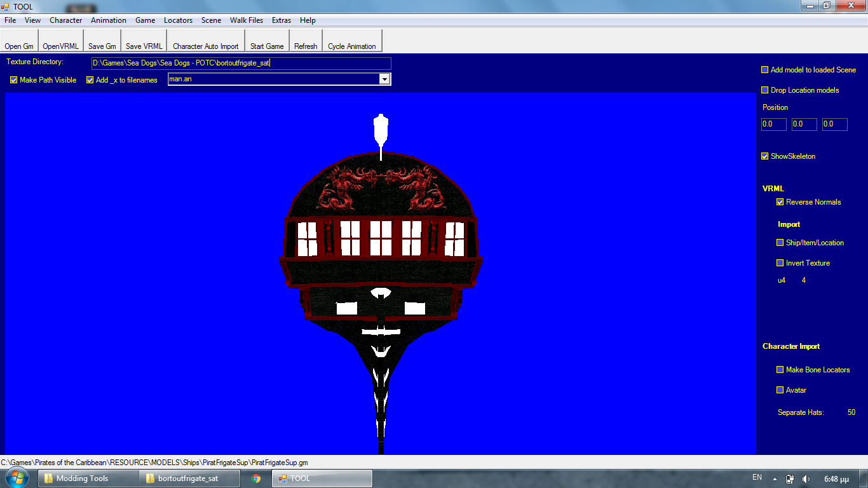The width and height of the screenshot is (868, 488).
Task: Click the Cycle Animation button
Action: (x=352, y=41)
